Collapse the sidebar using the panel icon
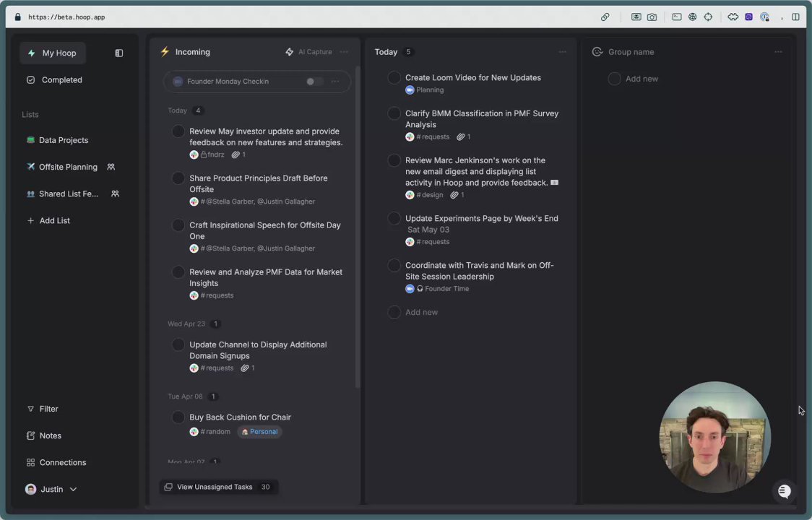The height and width of the screenshot is (520, 812). 119,53
